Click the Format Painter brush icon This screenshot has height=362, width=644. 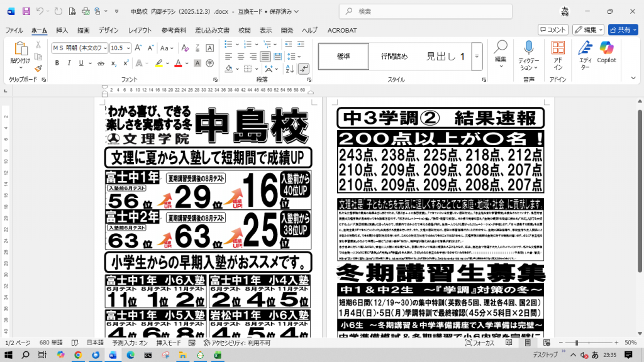[x=38, y=69]
